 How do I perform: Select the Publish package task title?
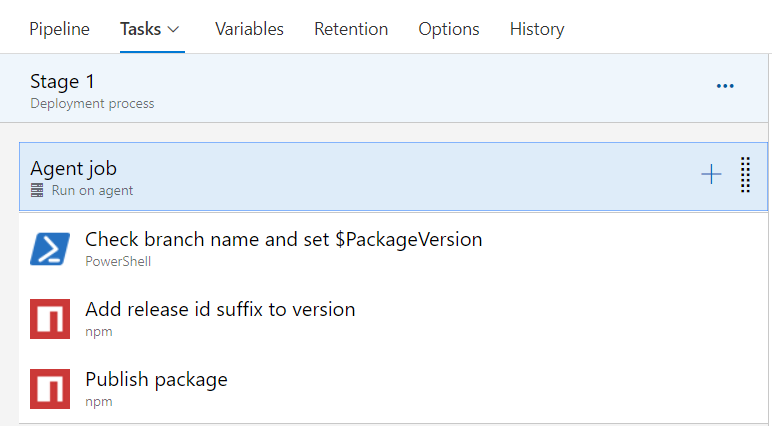click(156, 380)
